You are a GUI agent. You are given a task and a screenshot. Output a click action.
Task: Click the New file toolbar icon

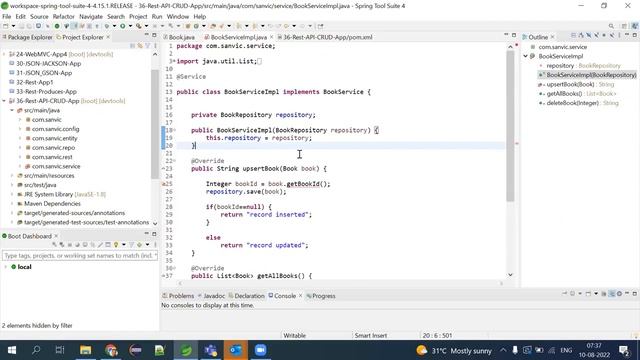6,26
